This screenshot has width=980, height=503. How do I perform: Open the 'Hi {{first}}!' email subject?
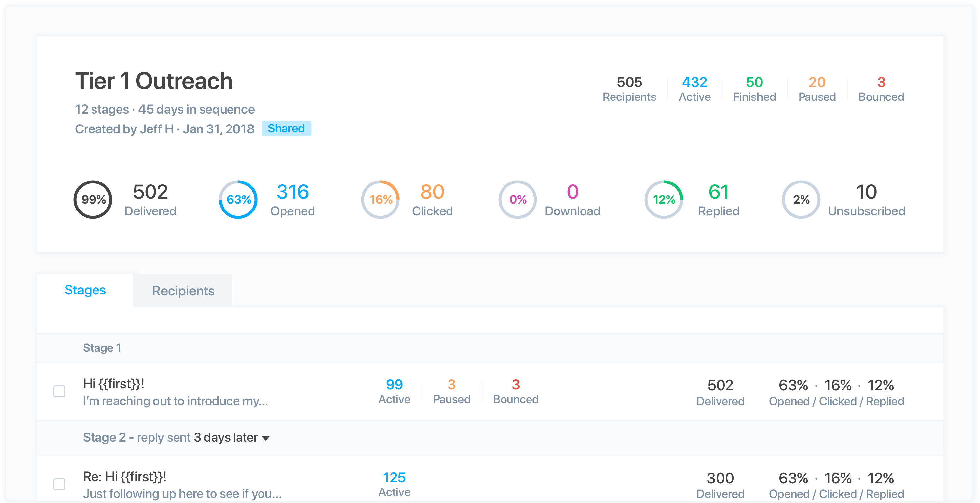(113, 384)
